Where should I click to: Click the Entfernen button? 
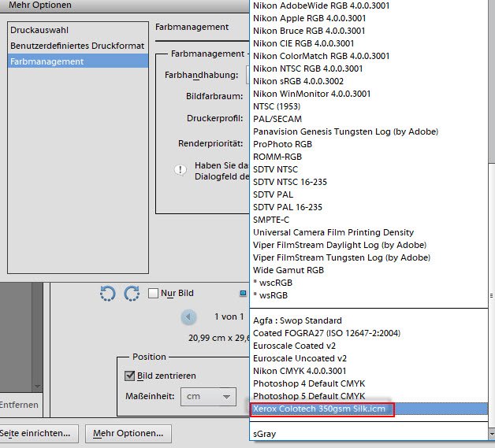click(19, 405)
